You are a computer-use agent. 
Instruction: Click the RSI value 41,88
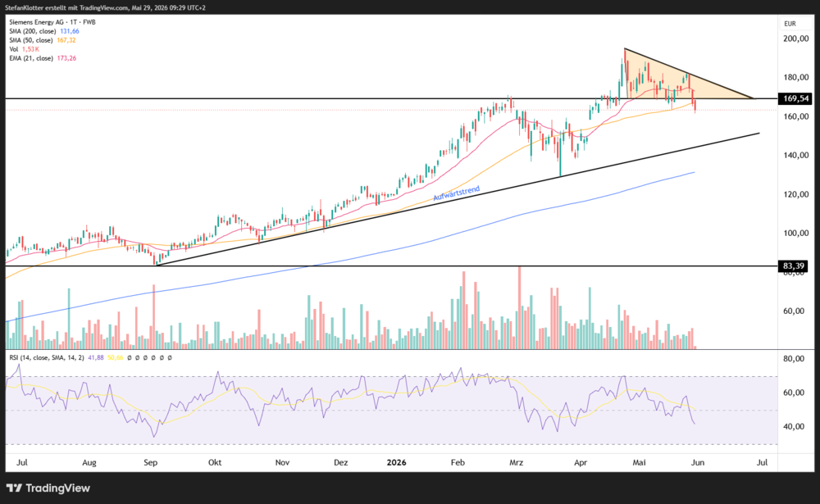(x=96, y=357)
